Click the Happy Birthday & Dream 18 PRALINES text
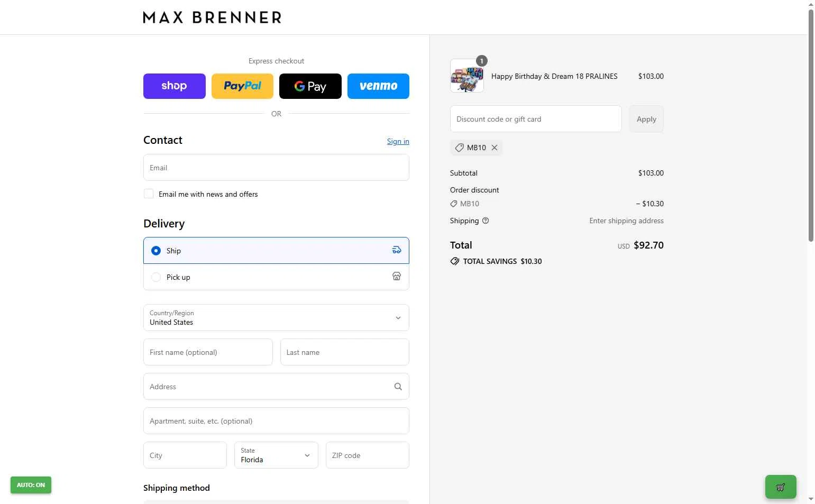 (554, 76)
